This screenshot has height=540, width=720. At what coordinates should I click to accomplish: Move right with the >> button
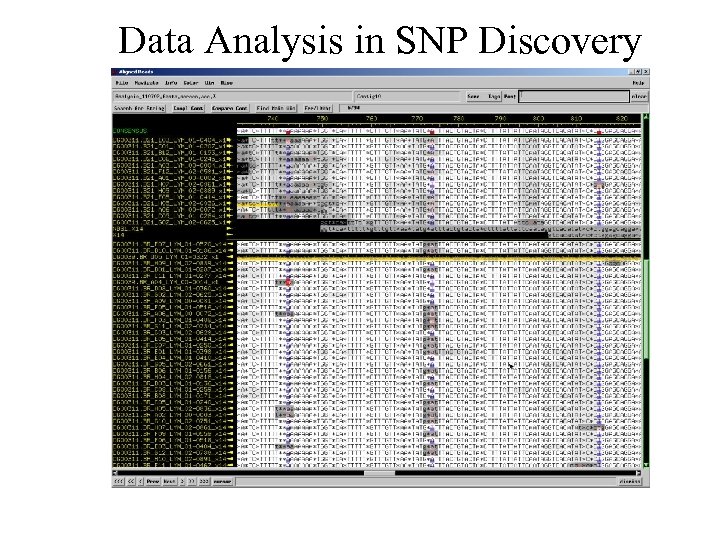point(192,481)
